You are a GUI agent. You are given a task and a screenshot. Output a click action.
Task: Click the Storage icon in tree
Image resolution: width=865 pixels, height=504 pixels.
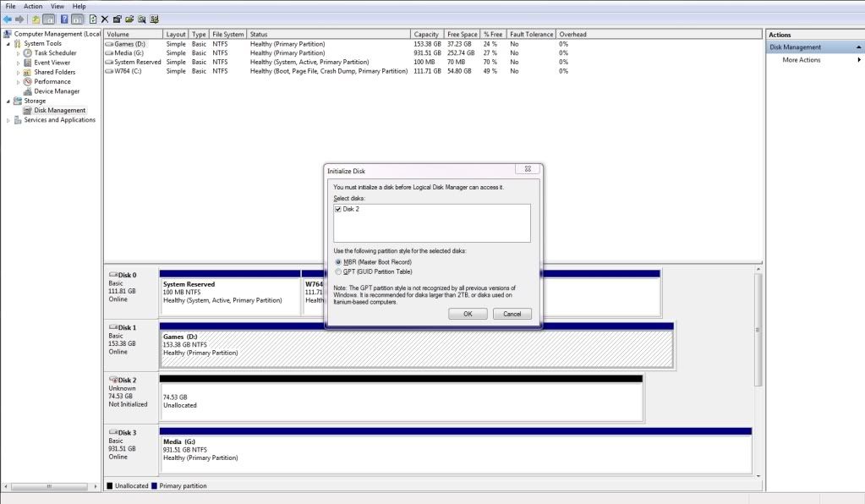coord(18,101)
